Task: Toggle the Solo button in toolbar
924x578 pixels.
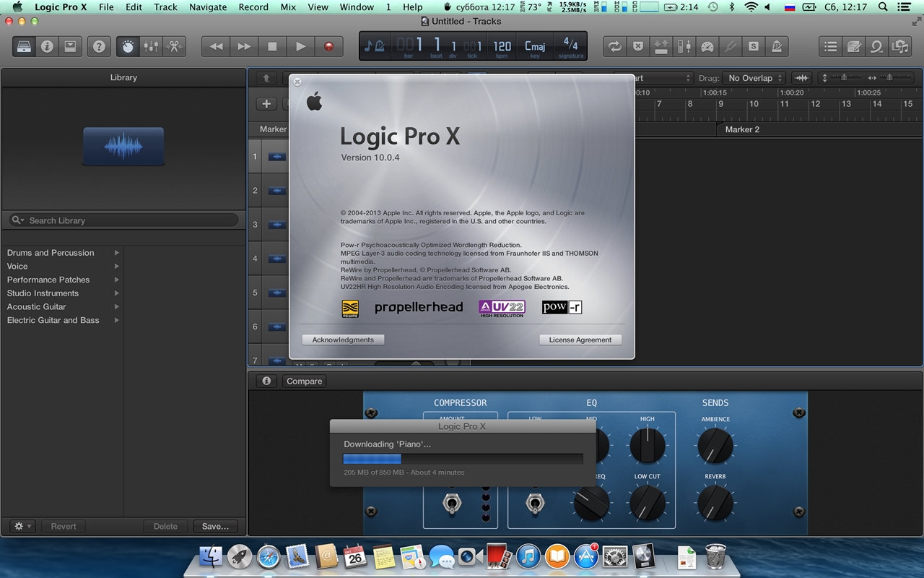Action: coord(754,46)
